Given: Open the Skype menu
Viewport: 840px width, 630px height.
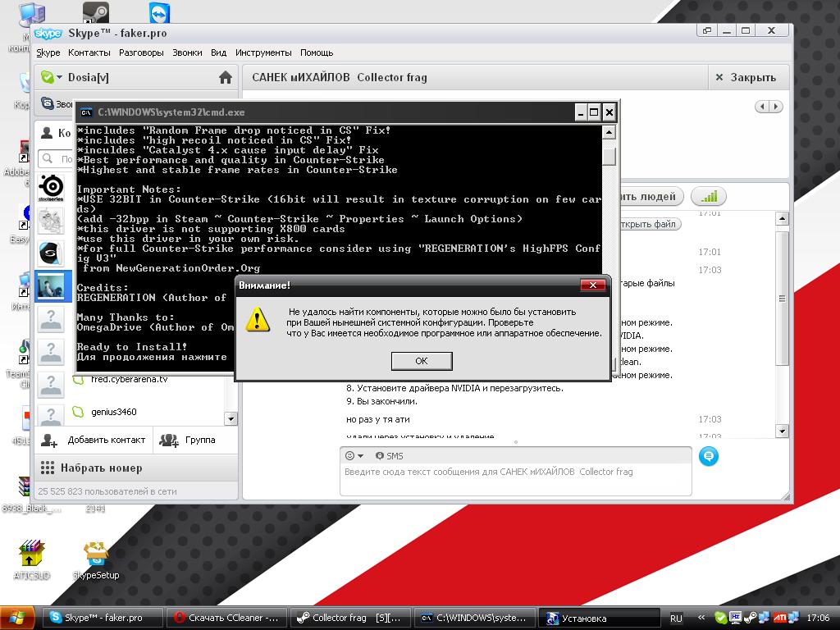Looking at the screenshot, I should pos(48,52).
